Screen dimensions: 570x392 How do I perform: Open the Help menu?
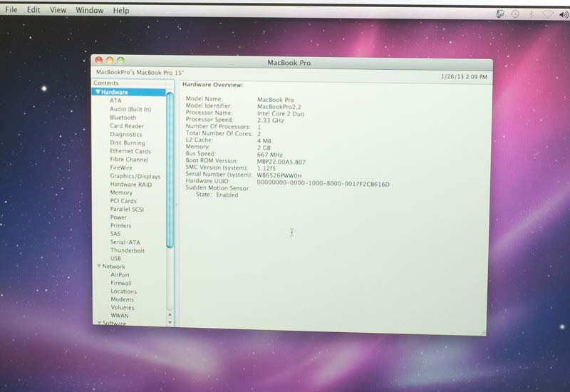120,11
